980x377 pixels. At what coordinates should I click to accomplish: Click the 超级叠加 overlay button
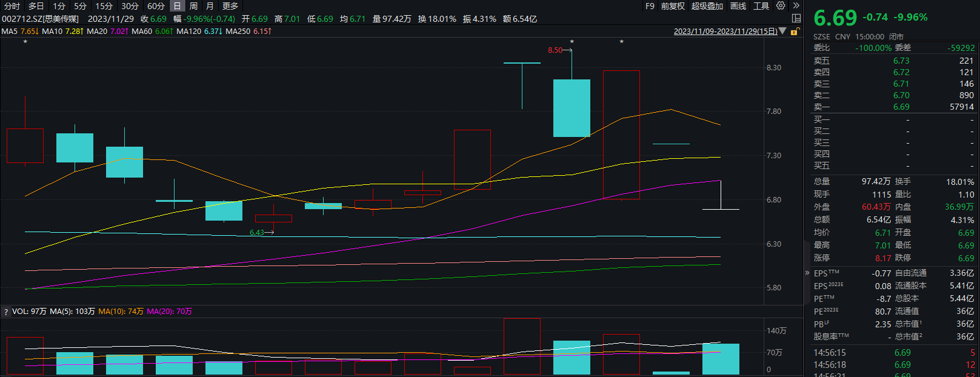[x=707, y=6]
